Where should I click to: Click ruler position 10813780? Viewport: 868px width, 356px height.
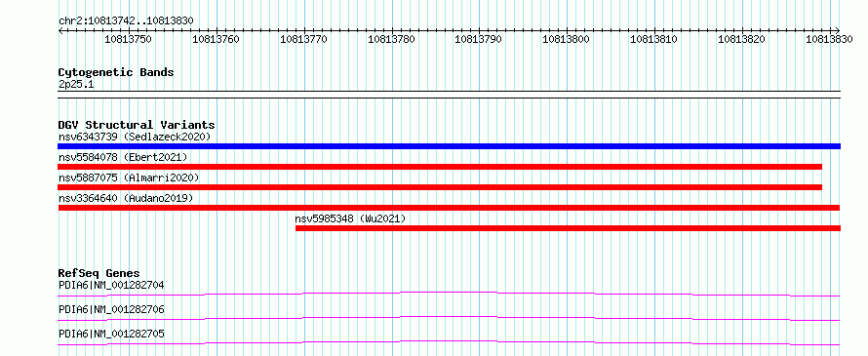[391, 39]
